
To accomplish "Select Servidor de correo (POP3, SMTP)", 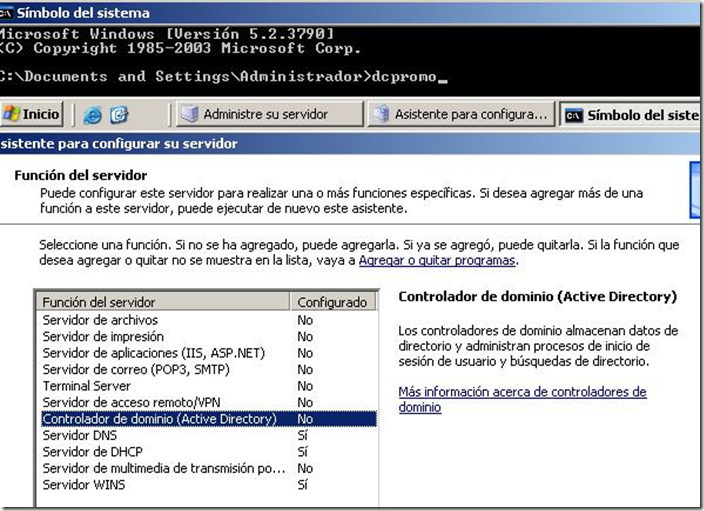I will (x=209, y=370).
